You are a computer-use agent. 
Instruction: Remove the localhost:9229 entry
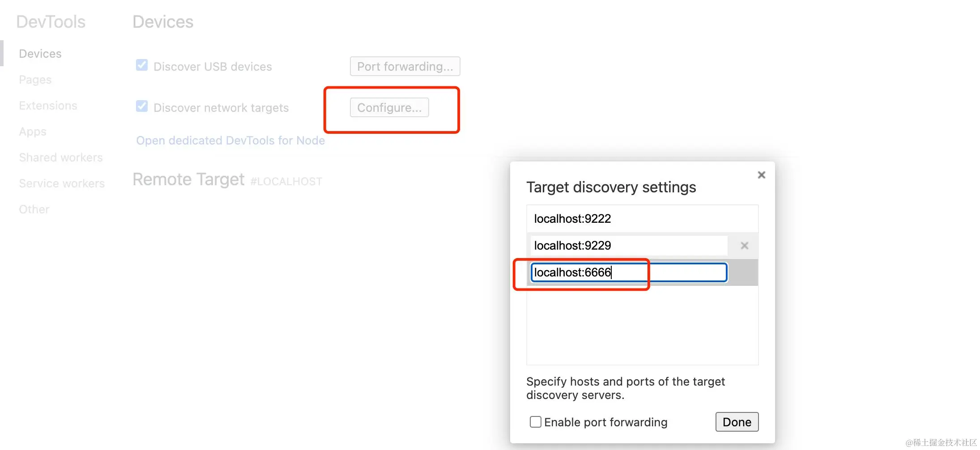(x=744, y=246)
